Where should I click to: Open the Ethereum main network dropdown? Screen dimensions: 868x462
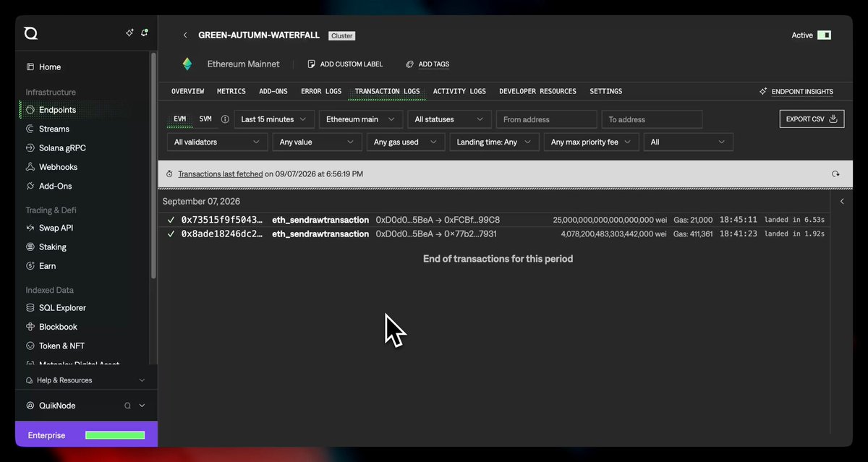[360, 119]
